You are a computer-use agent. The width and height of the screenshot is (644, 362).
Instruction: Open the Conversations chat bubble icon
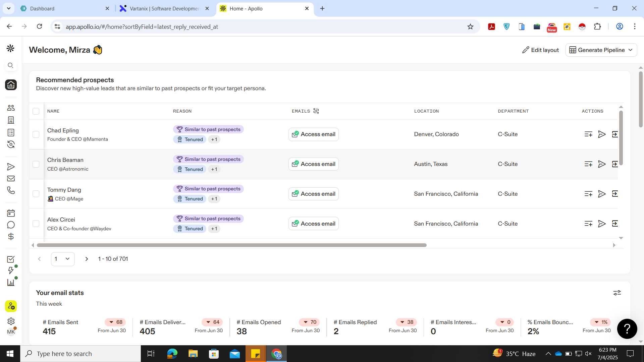tap(11, 225)
